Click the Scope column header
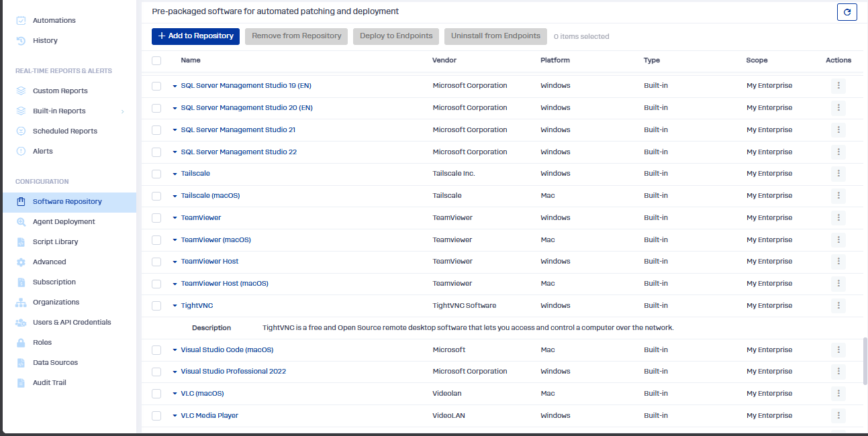The image size is (868, 436). point(757,60)
